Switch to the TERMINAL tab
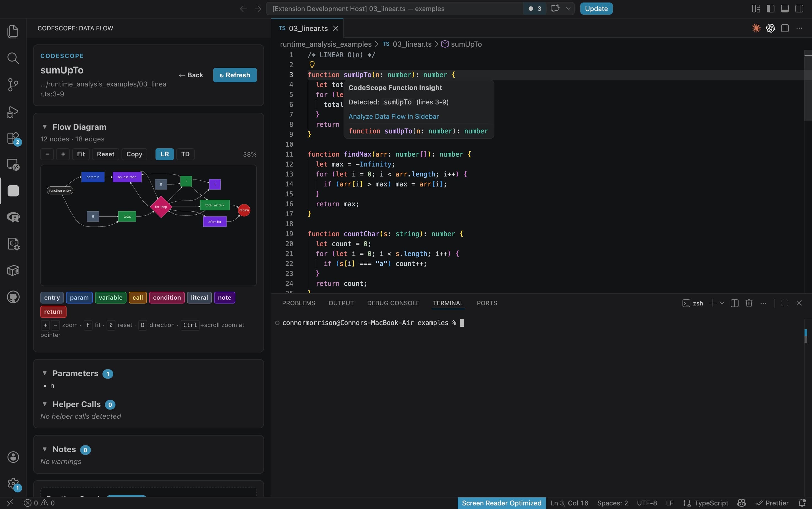 pyautogui.click(x=448, y=303)
